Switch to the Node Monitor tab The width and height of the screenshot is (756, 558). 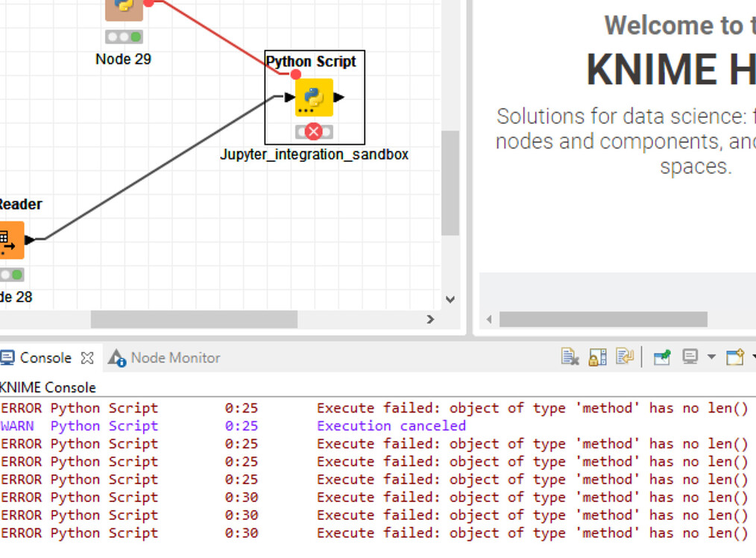click(x=173, y=357)
